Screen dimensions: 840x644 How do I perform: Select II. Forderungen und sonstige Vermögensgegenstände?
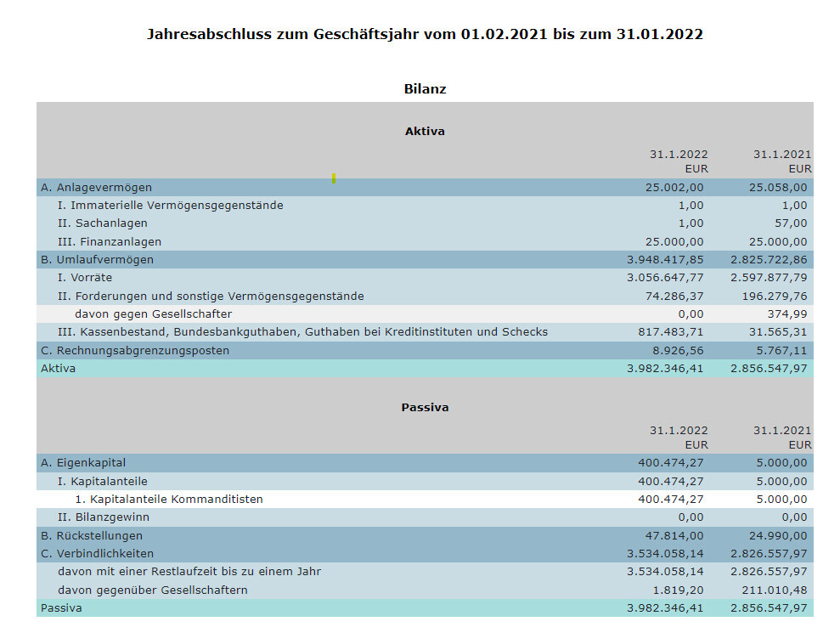pyautogui.click(x=211, y=297)
